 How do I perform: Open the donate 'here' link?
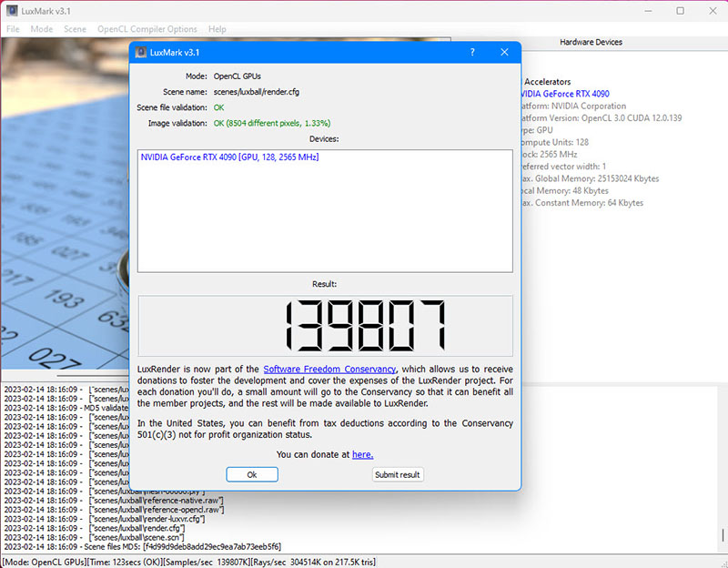(x=362, y=454)
